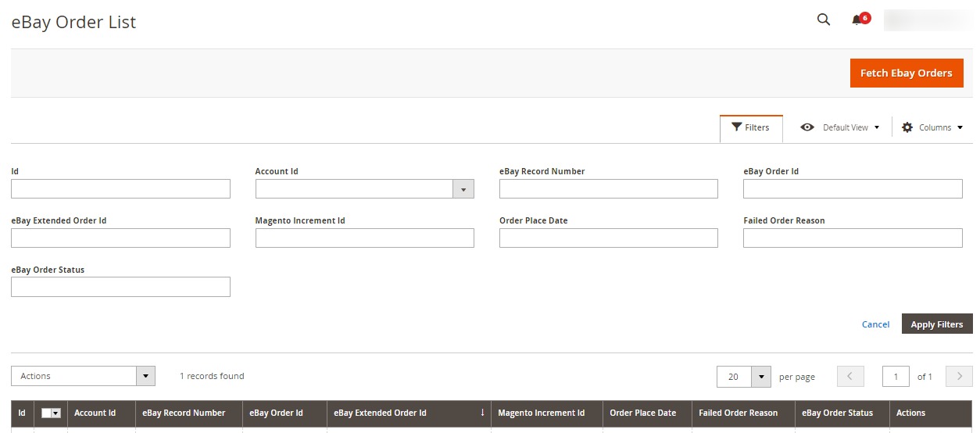
Task: Expand the Account Id dropdown
Action: coord(463,189)
